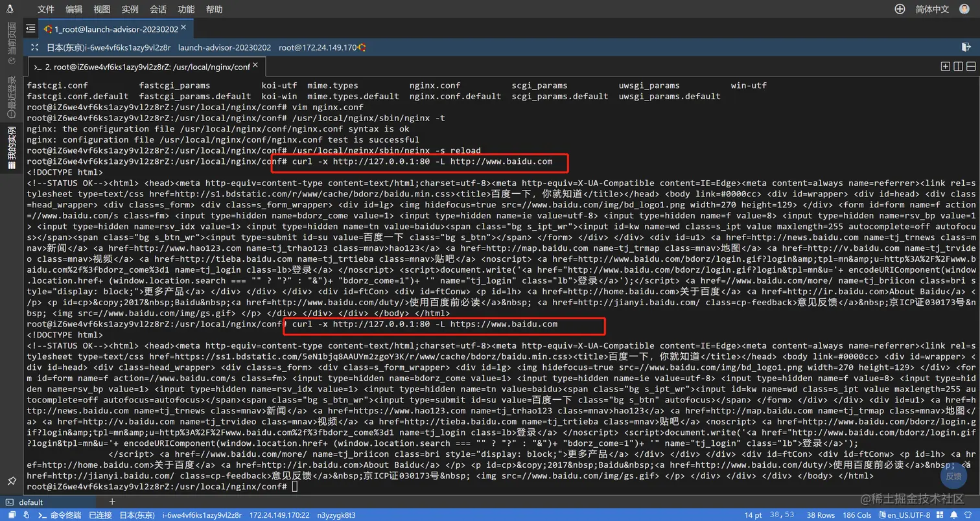Change the 14 pt font size
The image size is (980, 521).
click(753, 515)
